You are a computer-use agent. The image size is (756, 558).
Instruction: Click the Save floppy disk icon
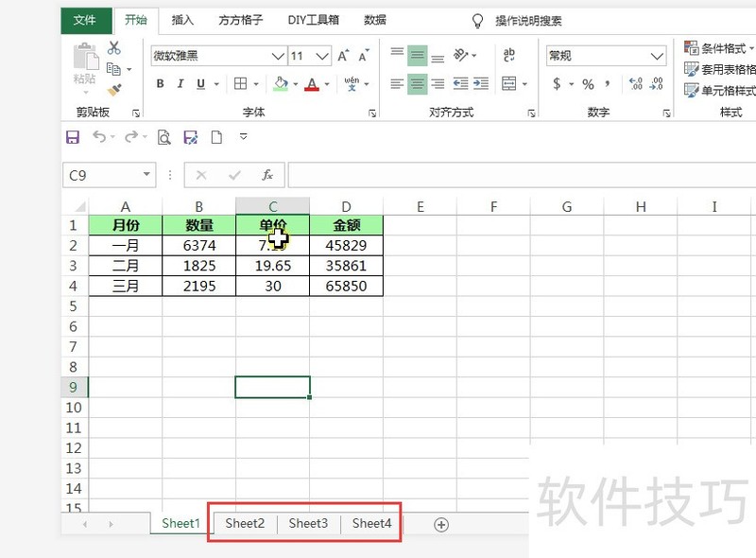tap(73, 137)
